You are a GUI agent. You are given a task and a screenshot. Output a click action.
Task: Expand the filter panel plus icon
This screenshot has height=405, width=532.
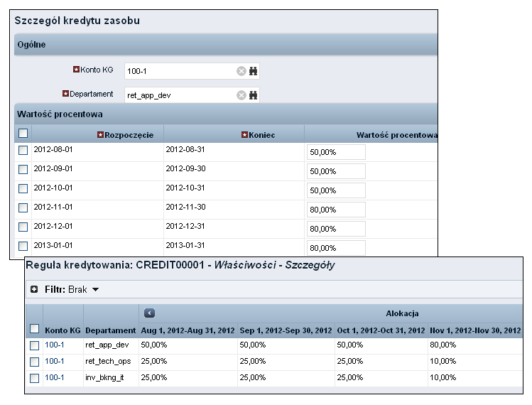tap(34, 289)
